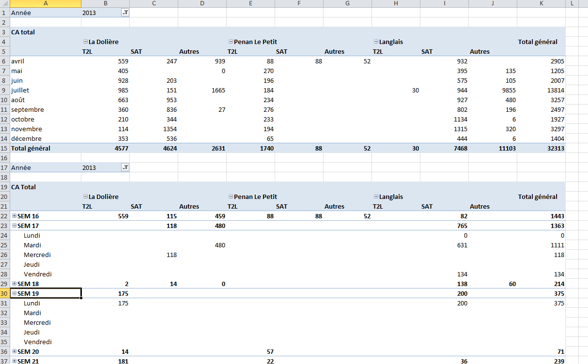588x364 pixels.
Task: Click the value 631 in the Mardi row
Action: (463, 245)
